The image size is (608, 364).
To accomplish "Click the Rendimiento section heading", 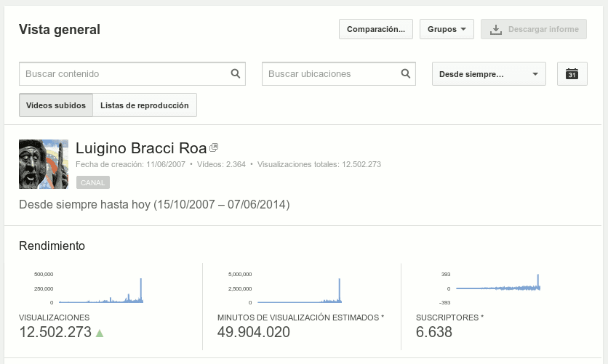I will point(52,246).
